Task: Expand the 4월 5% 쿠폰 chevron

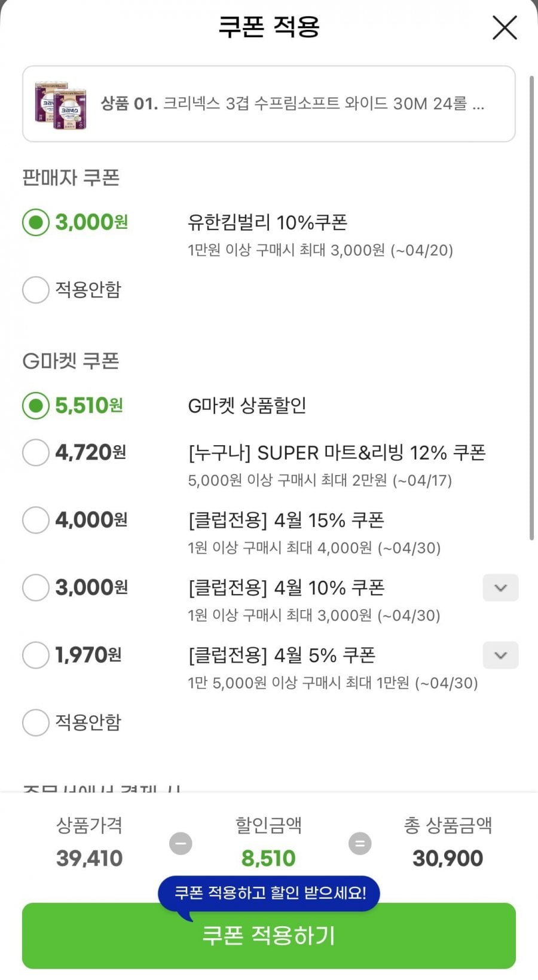Action: click(x=500, y=655)
